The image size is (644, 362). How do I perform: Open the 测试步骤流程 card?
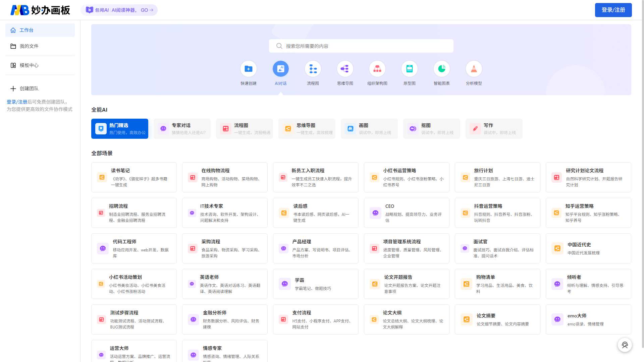134,319
